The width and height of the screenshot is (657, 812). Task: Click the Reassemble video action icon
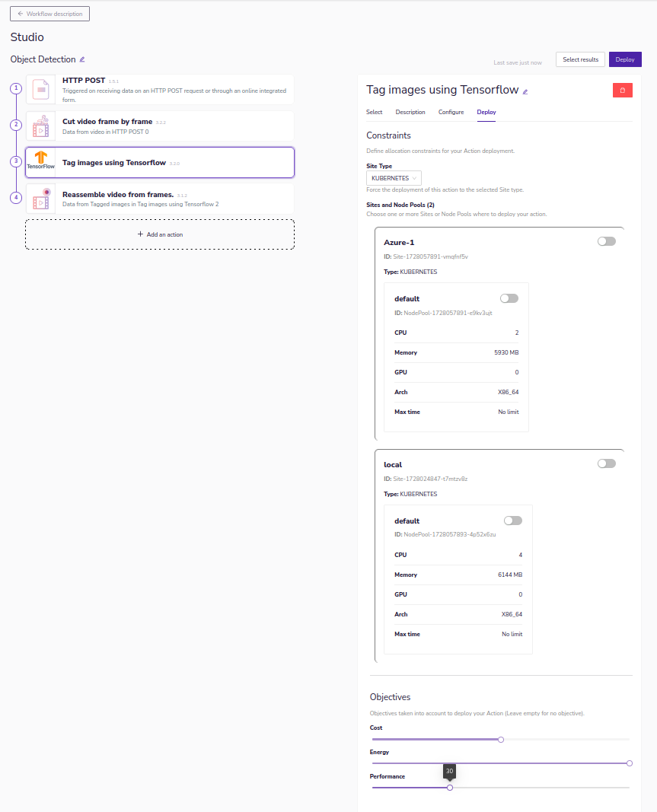point(41,199)
